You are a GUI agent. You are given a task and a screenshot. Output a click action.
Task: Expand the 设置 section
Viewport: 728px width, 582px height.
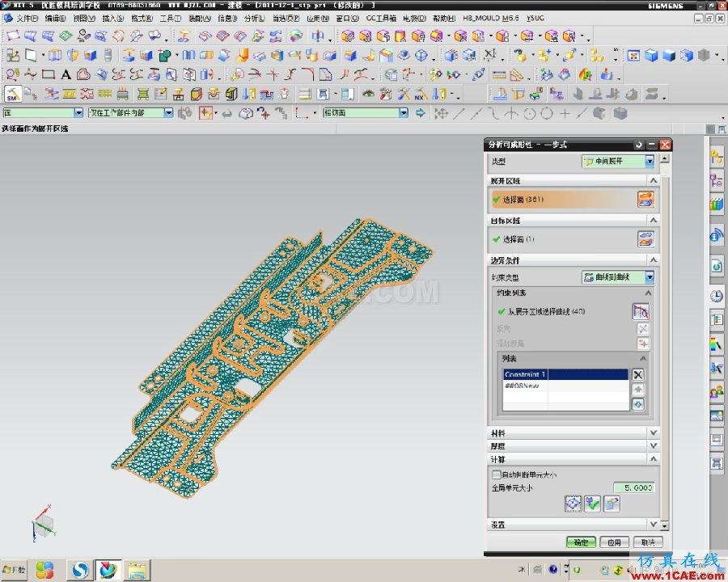(x=654, y=524)
